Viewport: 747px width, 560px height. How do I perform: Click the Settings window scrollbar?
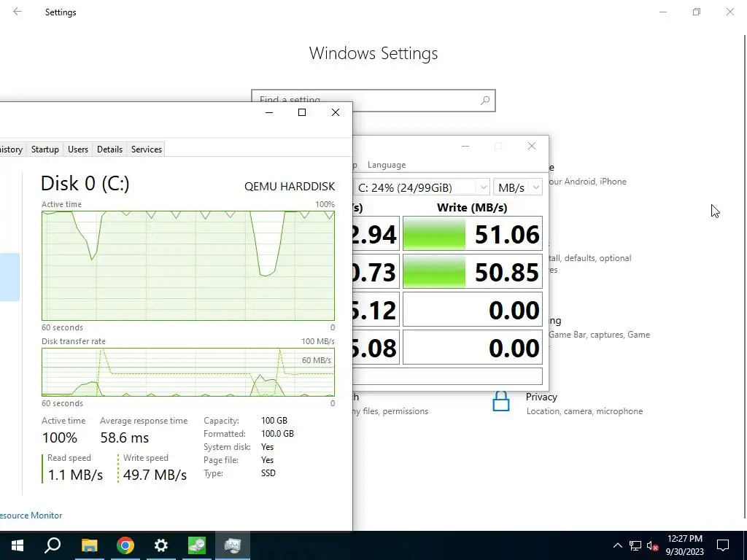tap(745, 276)
